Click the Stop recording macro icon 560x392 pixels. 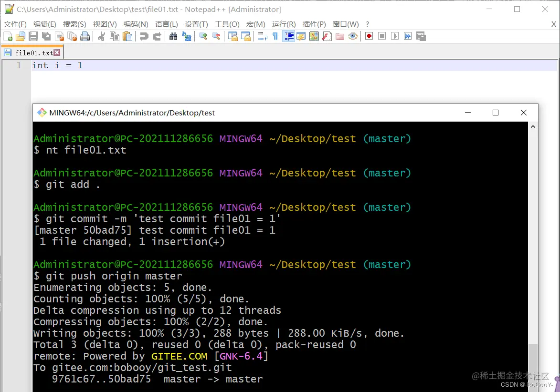(x=382, y=36)
